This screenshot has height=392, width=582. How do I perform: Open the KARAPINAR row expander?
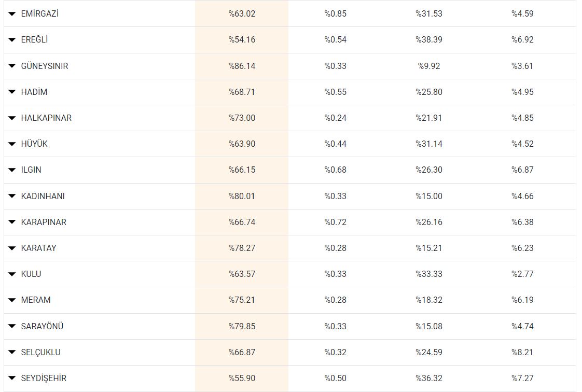click(x=12, y=222)
